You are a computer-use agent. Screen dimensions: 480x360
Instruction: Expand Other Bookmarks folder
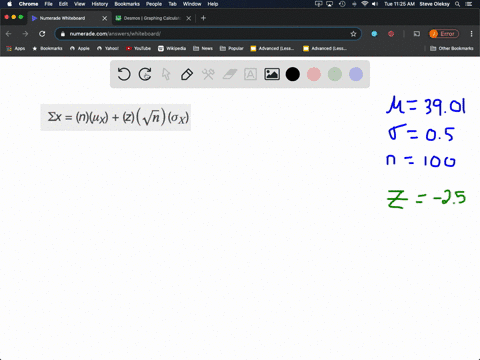coord(452,48)
